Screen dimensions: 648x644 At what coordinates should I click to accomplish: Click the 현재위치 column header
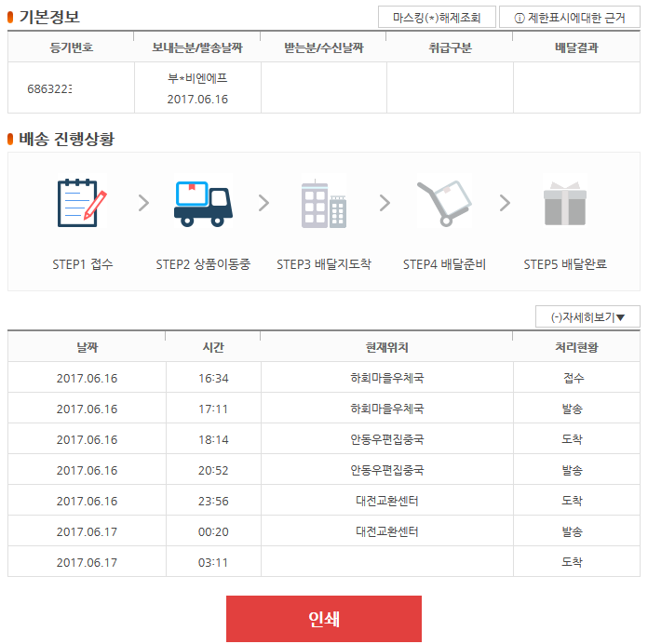coord(386,347)
